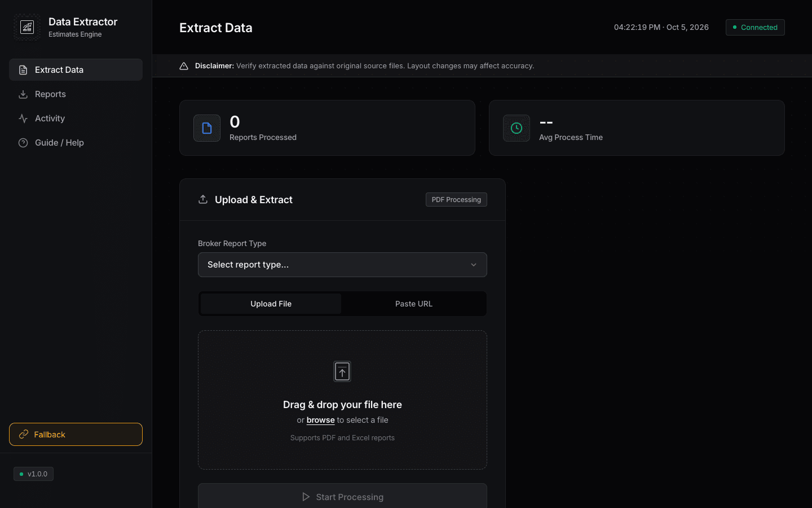Click the '04:22:19 PM · Oct 5, 2026' timestamp
This screenshot has width=812, height=508.
(661, 27)
